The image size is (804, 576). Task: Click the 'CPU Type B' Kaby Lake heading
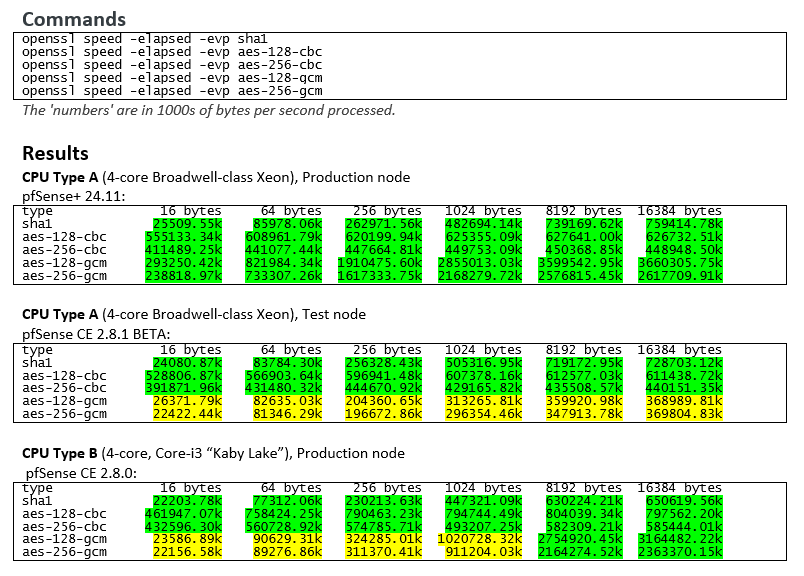click(213, 453)
